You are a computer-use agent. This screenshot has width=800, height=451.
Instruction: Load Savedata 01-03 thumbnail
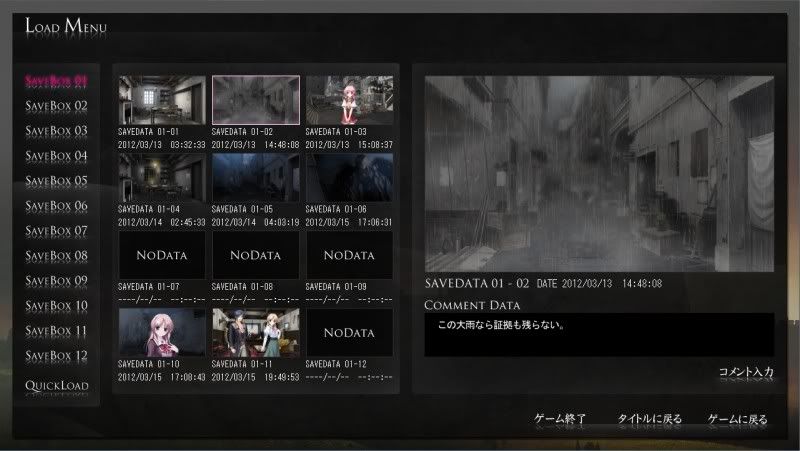349,100
